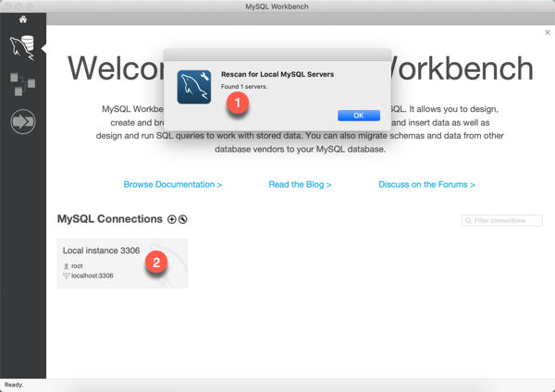Click the user icon beside root

(66, 266)
